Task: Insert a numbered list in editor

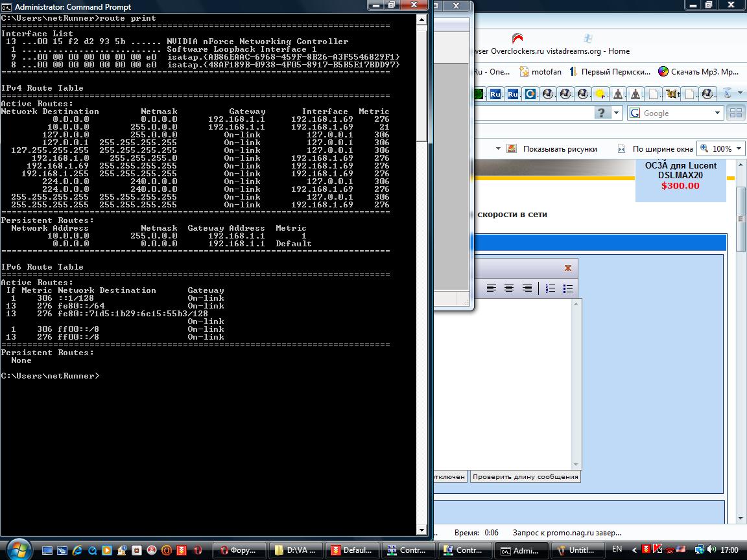Action: tap(551, 288)
